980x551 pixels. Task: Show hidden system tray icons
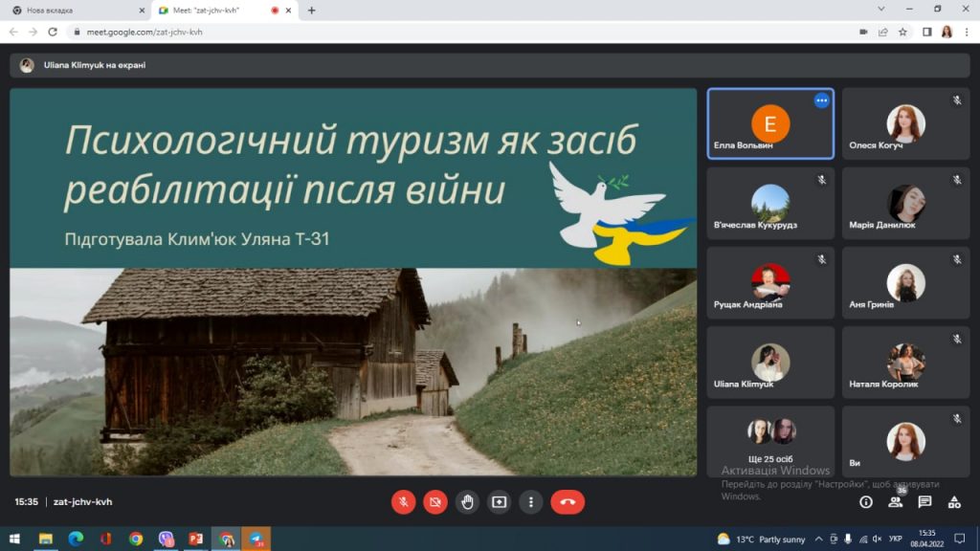820,539
